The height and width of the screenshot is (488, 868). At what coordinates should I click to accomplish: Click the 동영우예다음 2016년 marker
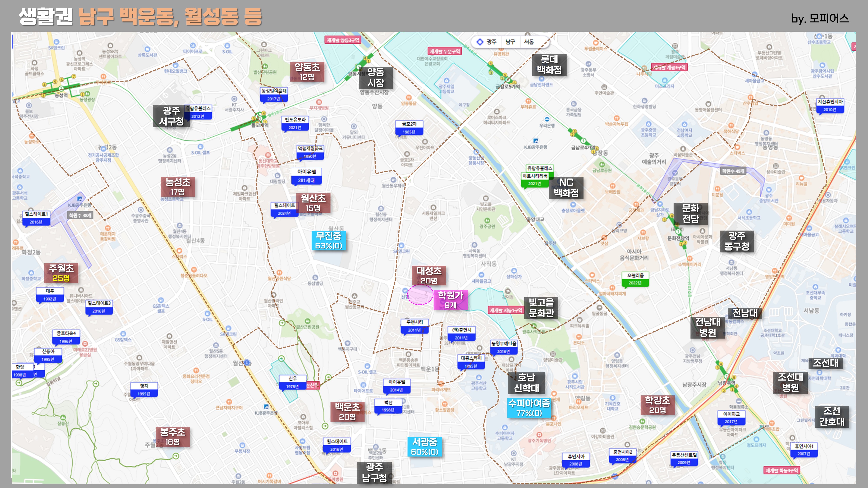503,347
